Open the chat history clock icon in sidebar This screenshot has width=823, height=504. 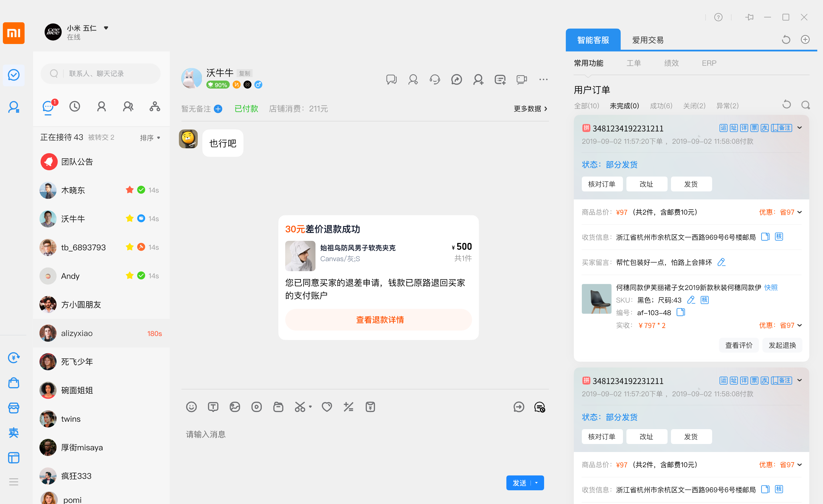75,106
